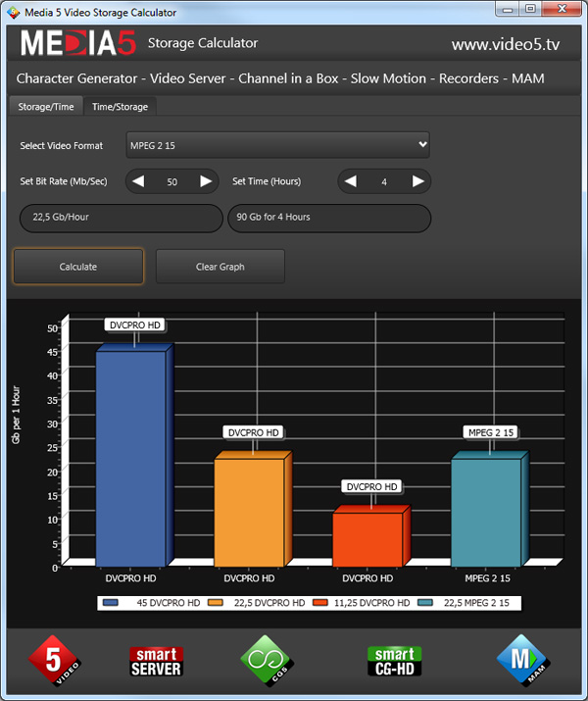The width and height of the screenshot is (588, 701).
Task: Click the 45 DVCPRO HD legend text
Action: (169, 603)
